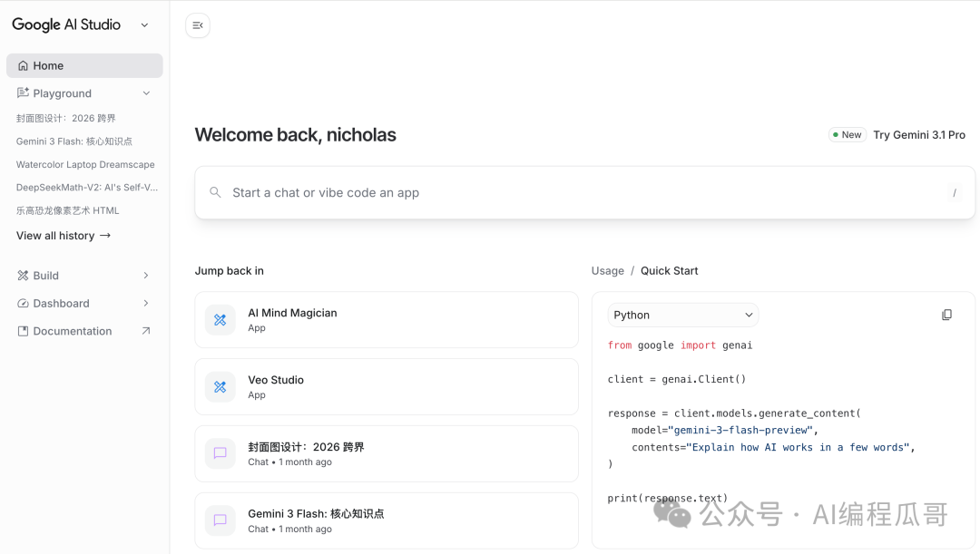Viewport: 980px width, 554px height.
Task: Open sidebar history item 封面图设计: 2026 跨界
Action: click(x=65, y=118)
